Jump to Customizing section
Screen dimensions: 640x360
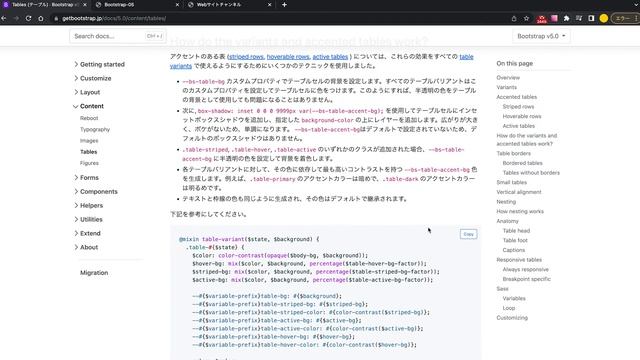tap(512, 318)
